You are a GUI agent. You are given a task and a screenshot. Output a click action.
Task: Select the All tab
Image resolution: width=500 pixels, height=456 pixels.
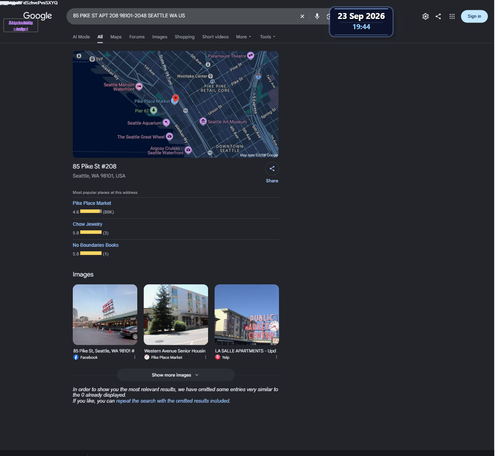point(100,37)
